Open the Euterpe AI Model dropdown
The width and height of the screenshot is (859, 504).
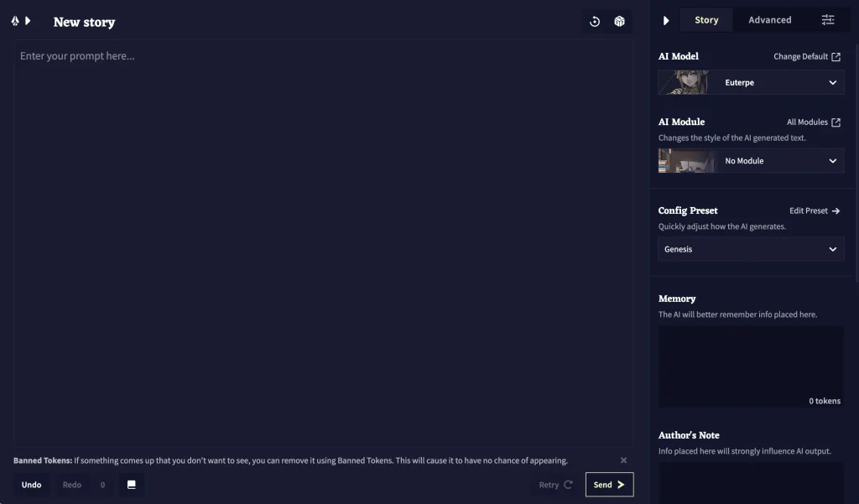pyautogui.click(x=751, y=83)
